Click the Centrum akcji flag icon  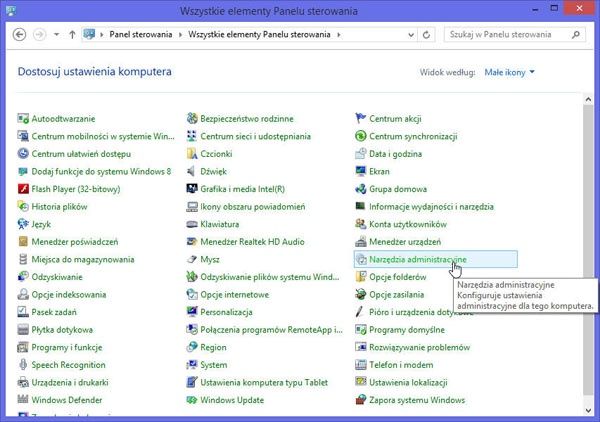(x=360, y=119)
